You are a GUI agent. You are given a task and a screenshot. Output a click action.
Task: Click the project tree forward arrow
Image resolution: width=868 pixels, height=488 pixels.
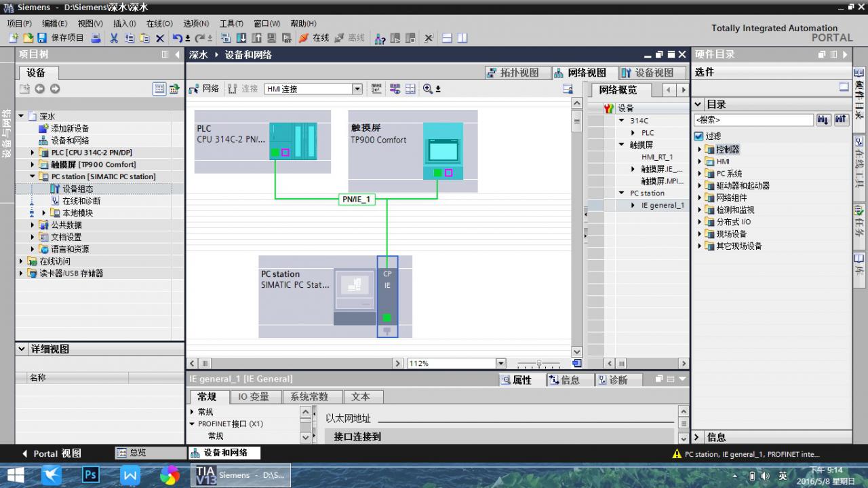(x=55, y=89)
